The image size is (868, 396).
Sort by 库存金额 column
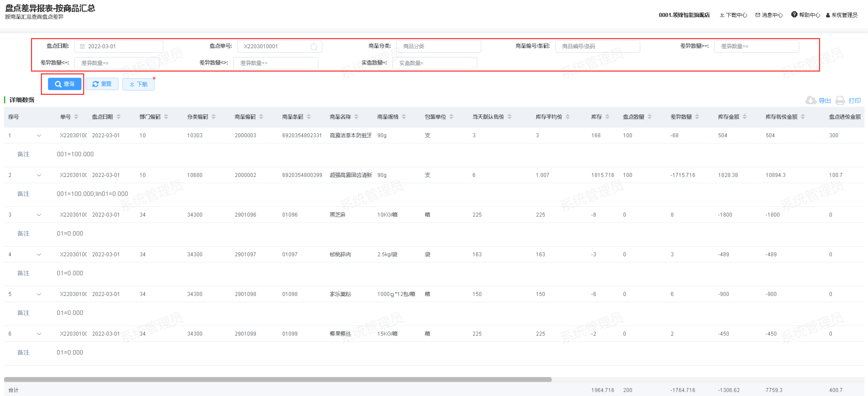(x=745, y=117)
